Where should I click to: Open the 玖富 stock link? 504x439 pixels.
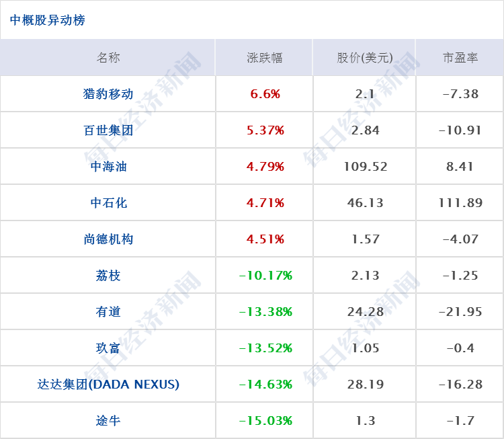click(108, 348)
